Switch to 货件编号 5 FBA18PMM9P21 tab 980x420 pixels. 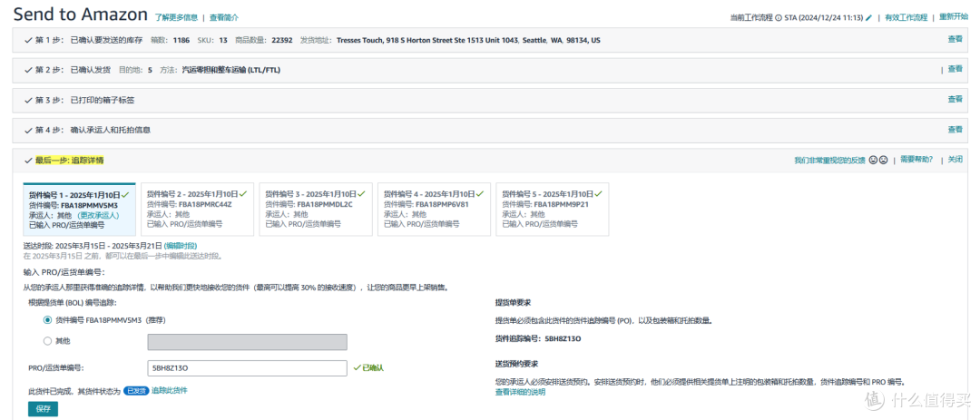click(x=552, y=210)
